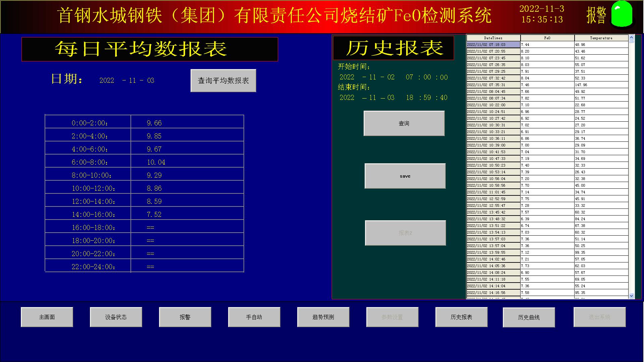Select row 2022/11/02 14:16:56

(x=547, y=293)
